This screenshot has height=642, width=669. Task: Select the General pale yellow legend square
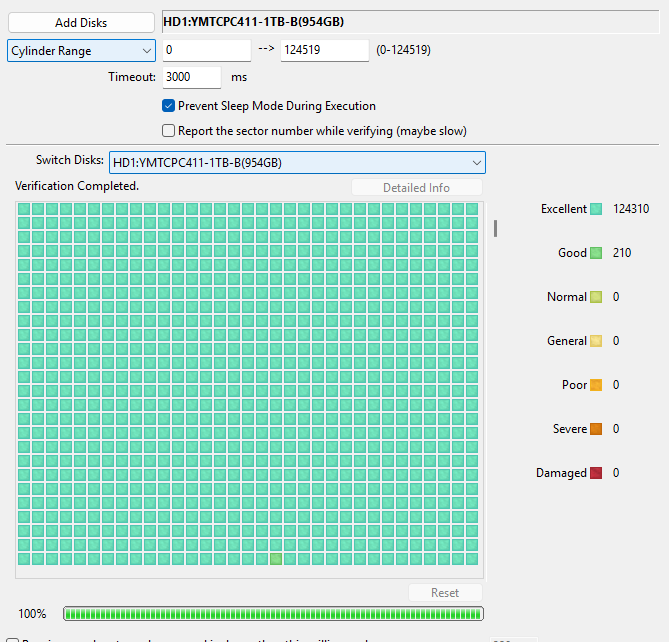[596, 342]
